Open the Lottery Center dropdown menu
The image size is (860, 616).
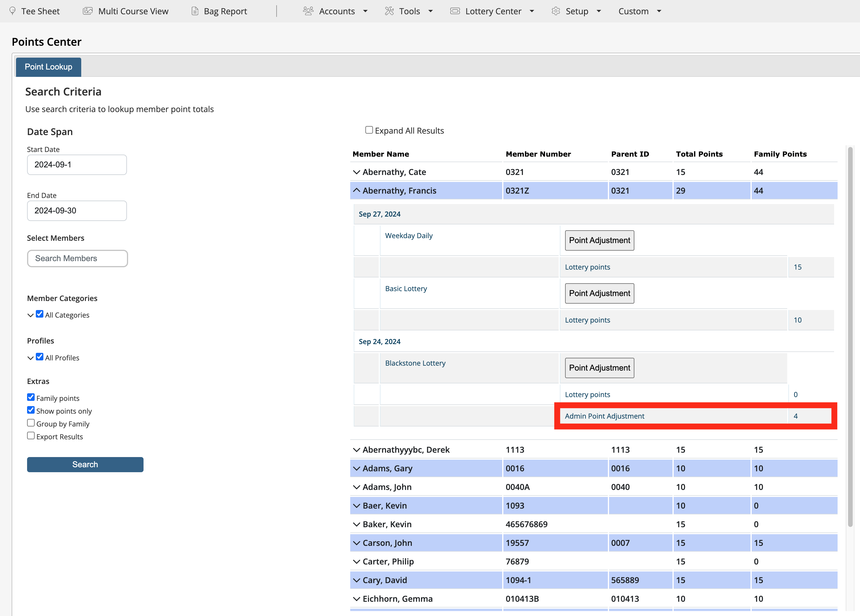tap(492, 11)
